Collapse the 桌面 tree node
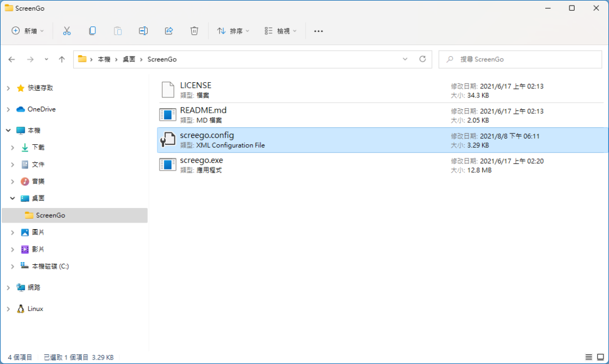The image size is (609, 364). (12, 198)
